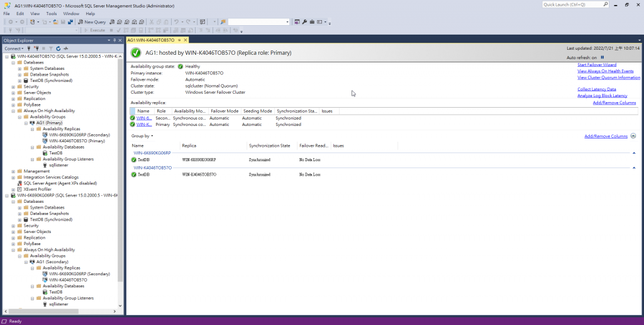
Task: Click the Analysis Services DMX Query icon
Action: (x=127, y=22)
